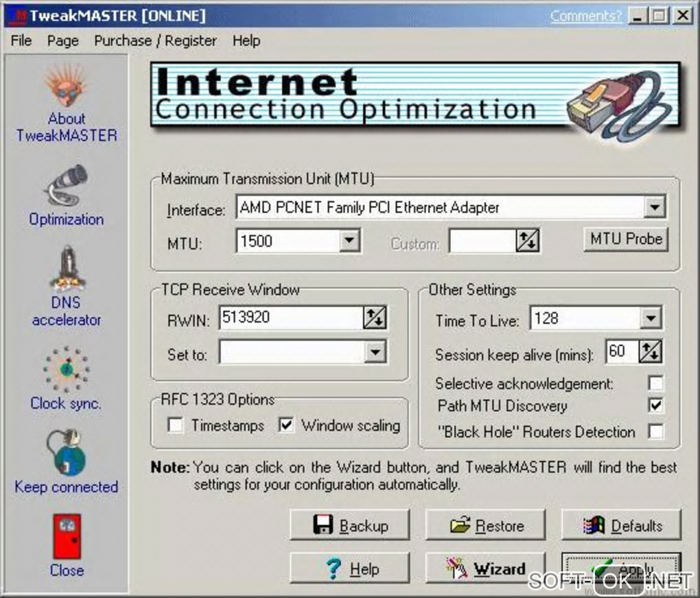Uncheck the Window scaling checkbox
Viewport: 700px width, 598px height.
click(285, 424)
